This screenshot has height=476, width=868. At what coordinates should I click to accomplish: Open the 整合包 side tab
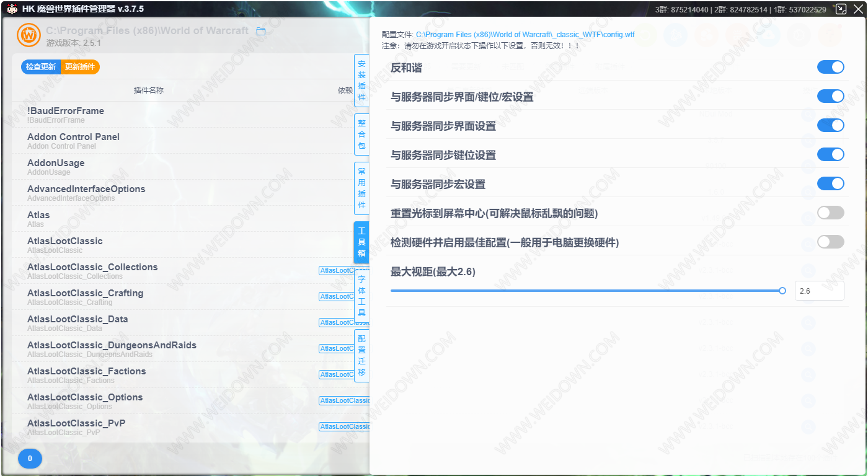pyautogui.click(x=361, y=134)
